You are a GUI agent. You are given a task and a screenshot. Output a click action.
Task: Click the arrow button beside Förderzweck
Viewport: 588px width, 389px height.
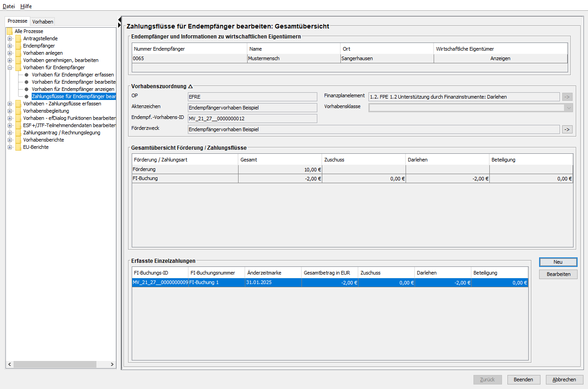point(567,129)
